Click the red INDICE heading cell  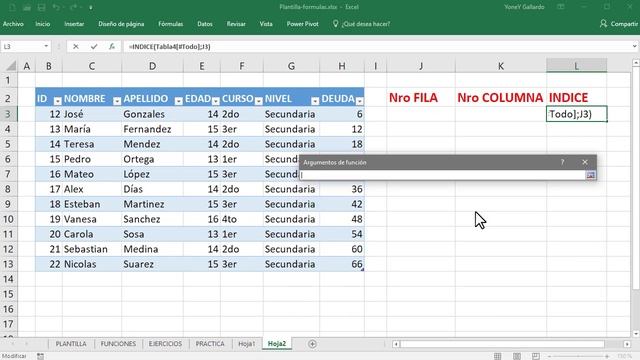tap(576, 98)
